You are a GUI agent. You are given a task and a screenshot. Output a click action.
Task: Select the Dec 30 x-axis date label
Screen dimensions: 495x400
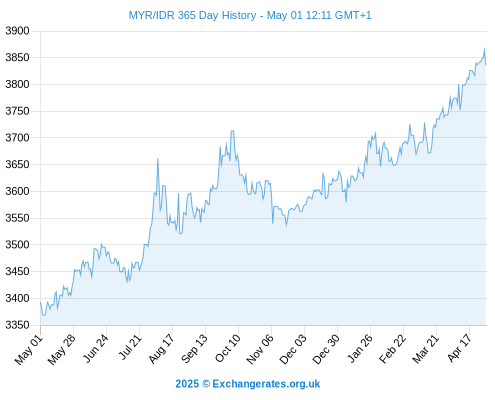326,349
